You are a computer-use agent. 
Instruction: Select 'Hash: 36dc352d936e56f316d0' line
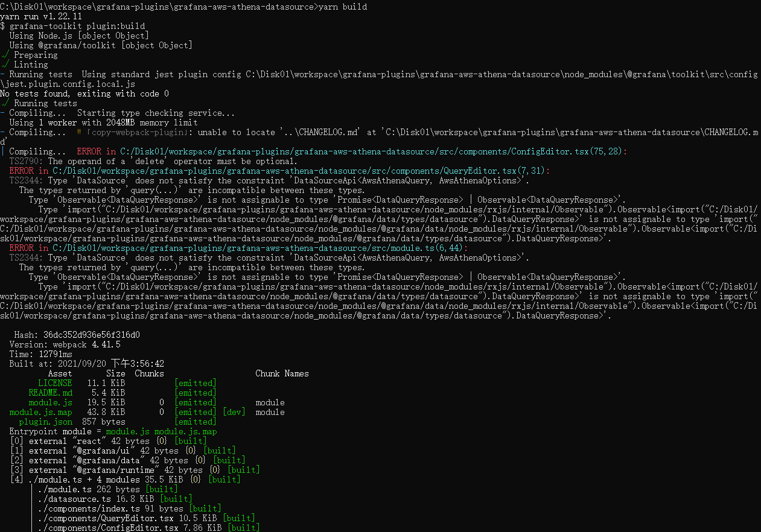pyautogui.click(x=77, y=335)
